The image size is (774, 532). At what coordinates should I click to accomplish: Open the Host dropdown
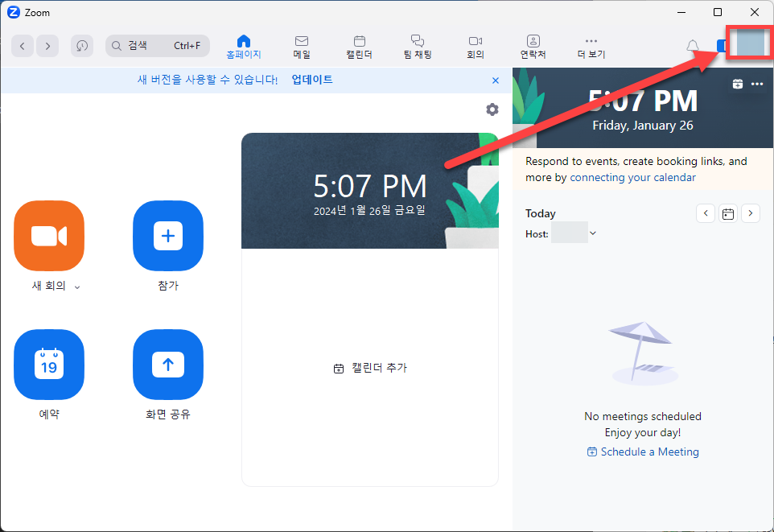point(593,233)
